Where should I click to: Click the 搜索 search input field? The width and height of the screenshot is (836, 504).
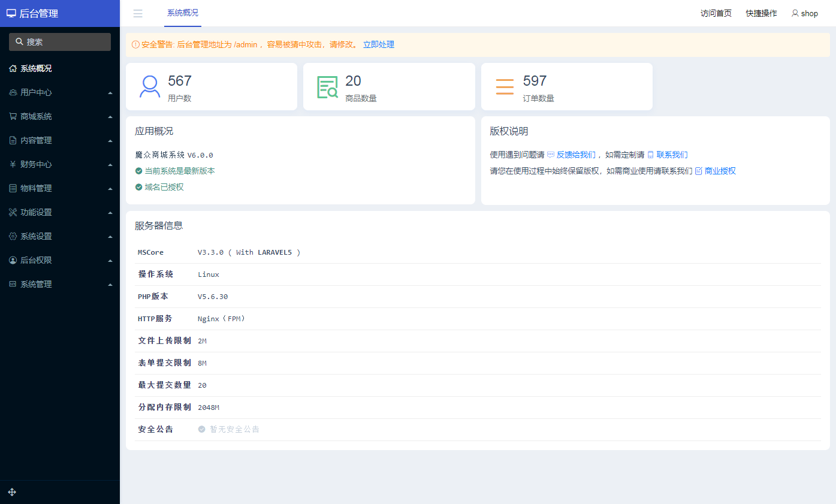tap(59, 41)
